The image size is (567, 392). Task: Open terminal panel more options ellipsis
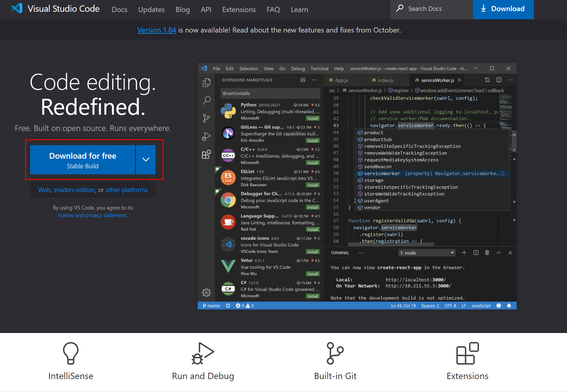[361, 253]
